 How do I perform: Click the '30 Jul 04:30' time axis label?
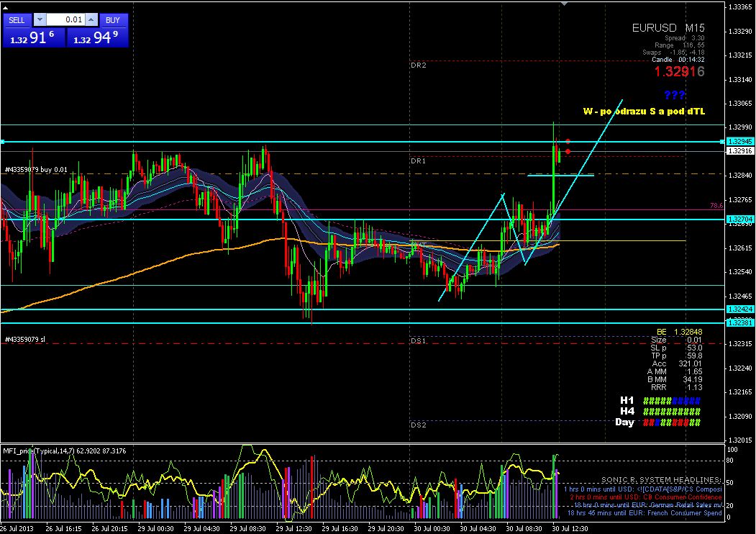point(478,529)
